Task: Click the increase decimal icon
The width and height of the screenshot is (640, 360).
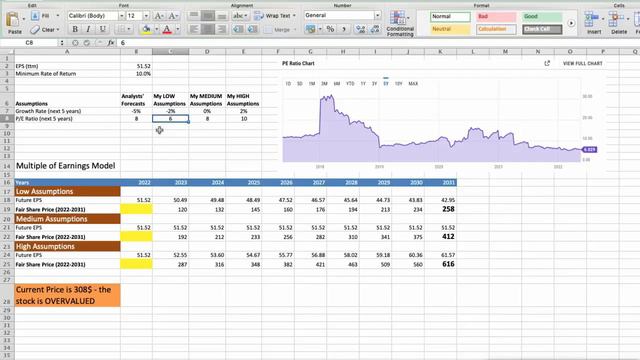Action: point(360,29)
